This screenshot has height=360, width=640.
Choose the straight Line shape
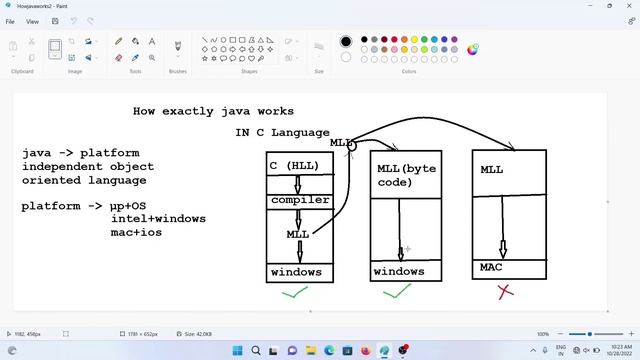pyautogui.click(x=204, y=40)
